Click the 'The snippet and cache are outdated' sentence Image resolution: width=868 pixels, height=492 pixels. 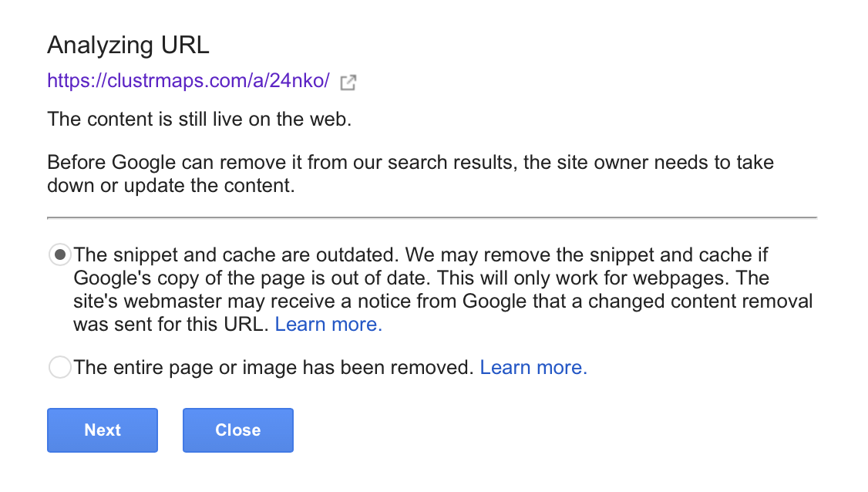236,254
